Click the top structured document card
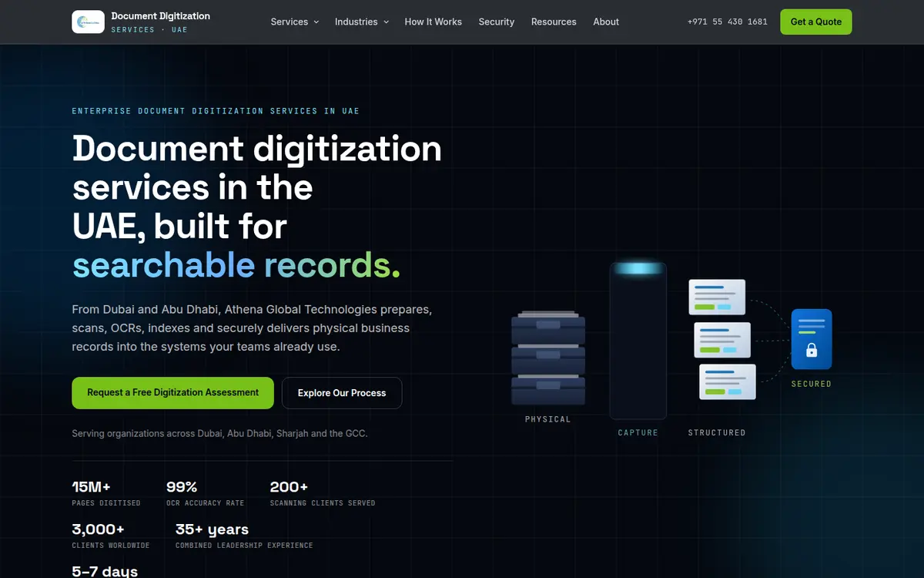Screen dimensions: 924x578 (x=717, y=297)
